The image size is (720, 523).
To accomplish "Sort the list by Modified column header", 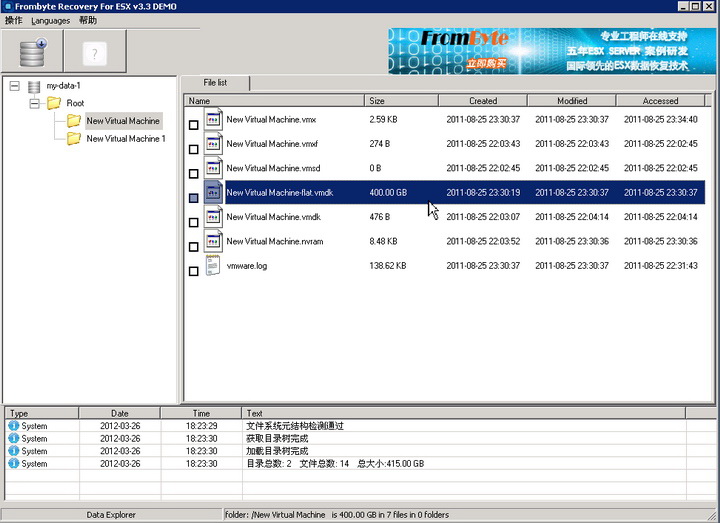I will tap(572, 101).
